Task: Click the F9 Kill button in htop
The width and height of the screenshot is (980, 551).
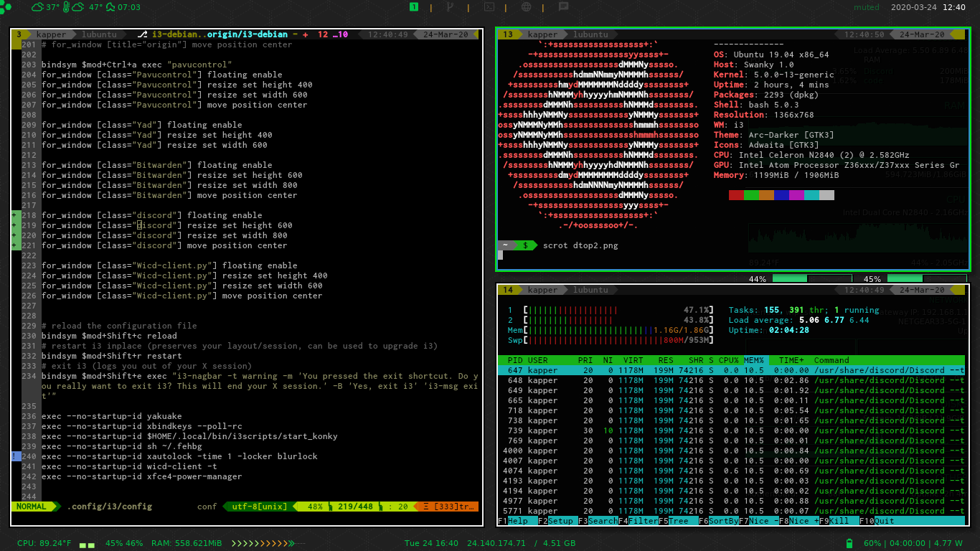Action: coord(838,521)
